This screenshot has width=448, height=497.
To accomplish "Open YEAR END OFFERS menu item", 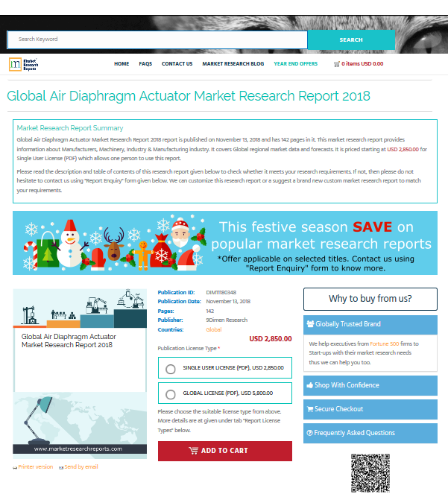I will coord(295,64).
